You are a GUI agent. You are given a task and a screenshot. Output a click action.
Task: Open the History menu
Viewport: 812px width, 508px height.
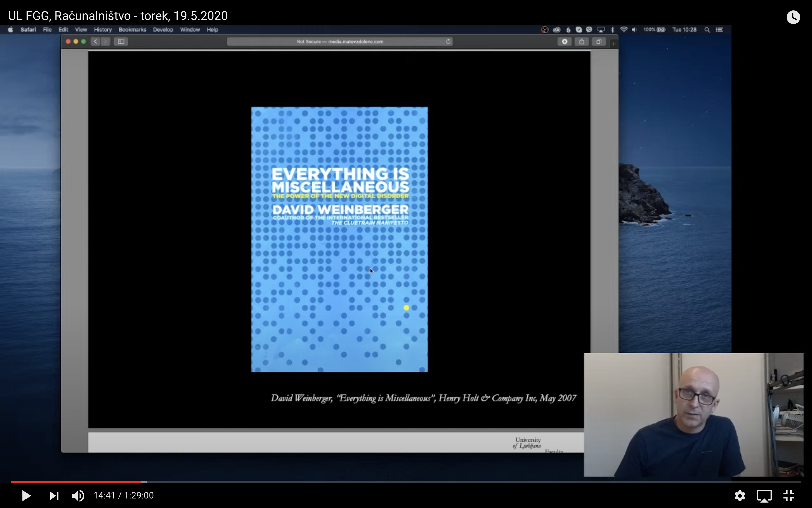click(x=103, y=29)
